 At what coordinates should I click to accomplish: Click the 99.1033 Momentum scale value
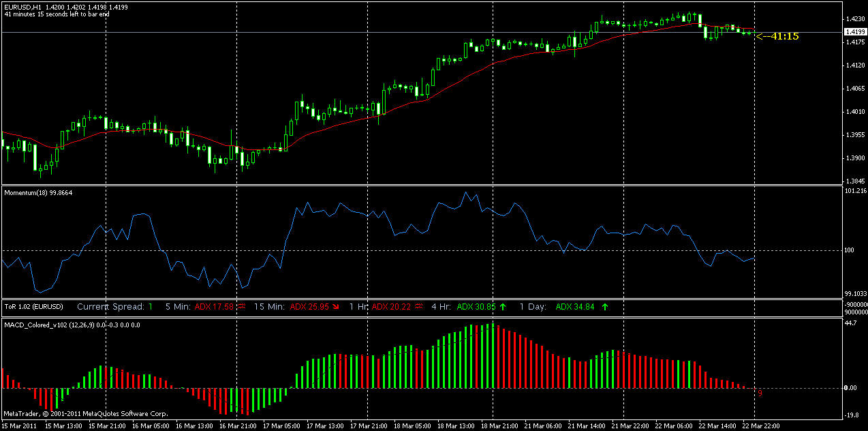click(x=855, y=293)
